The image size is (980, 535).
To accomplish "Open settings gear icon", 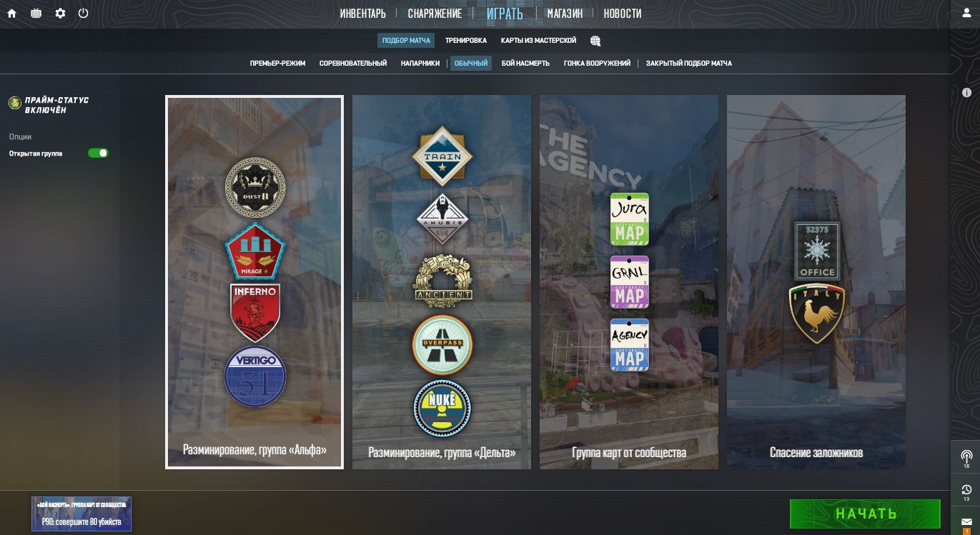I will point(60,14).
